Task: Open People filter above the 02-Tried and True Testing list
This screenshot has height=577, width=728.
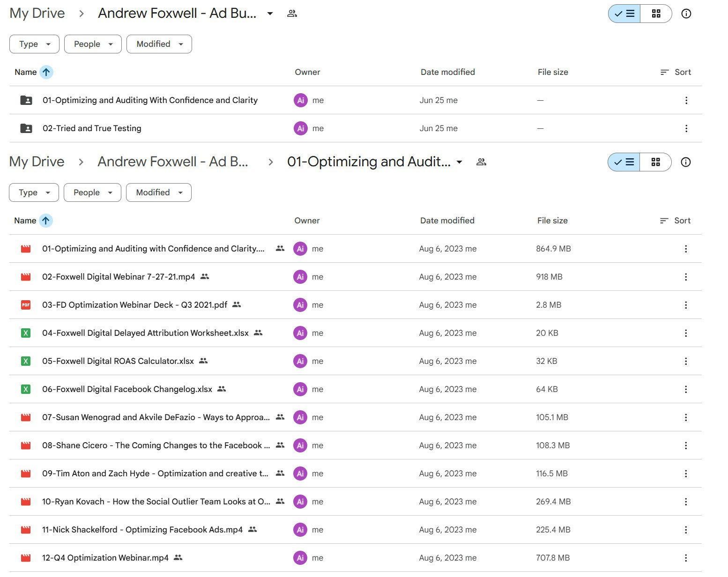Action: 93,44
